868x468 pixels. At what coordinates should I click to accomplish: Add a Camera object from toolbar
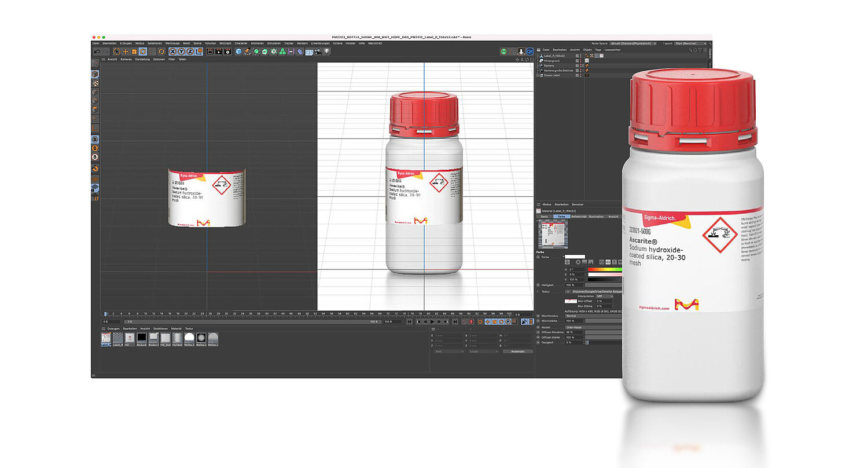tap(317, 52)
